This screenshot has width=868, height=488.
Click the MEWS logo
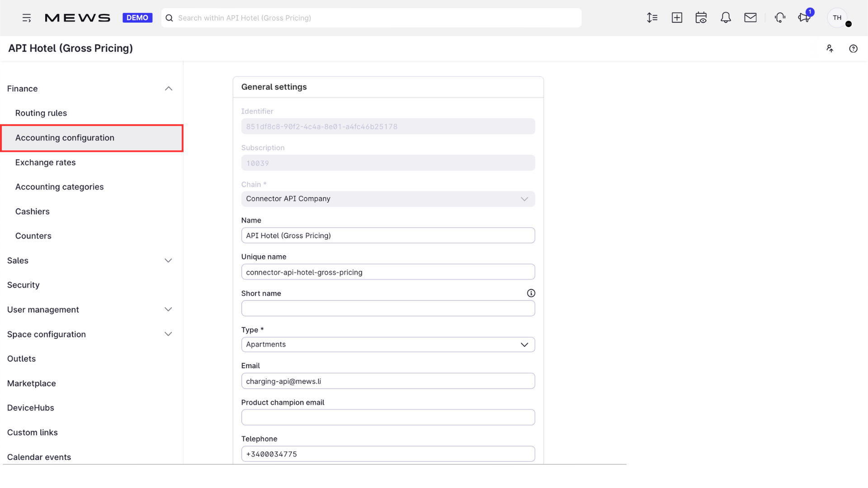pos(77,18)
